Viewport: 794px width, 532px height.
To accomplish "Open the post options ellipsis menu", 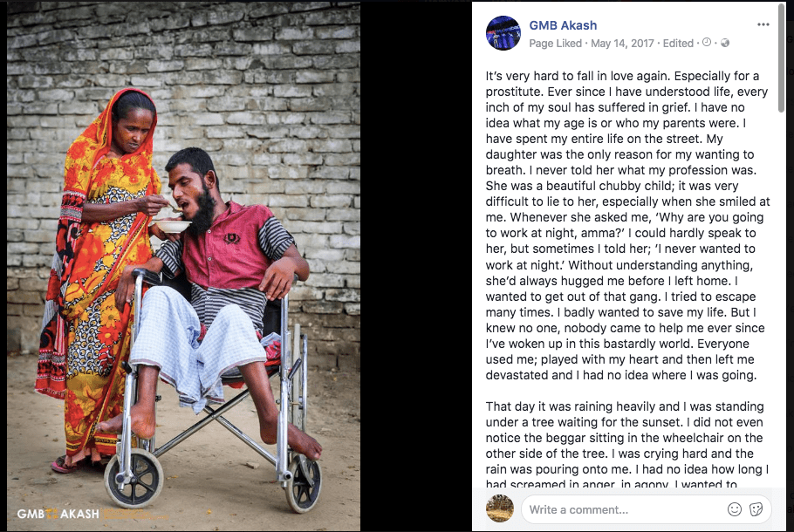I will pyautogui.click(x=763, y=24).
